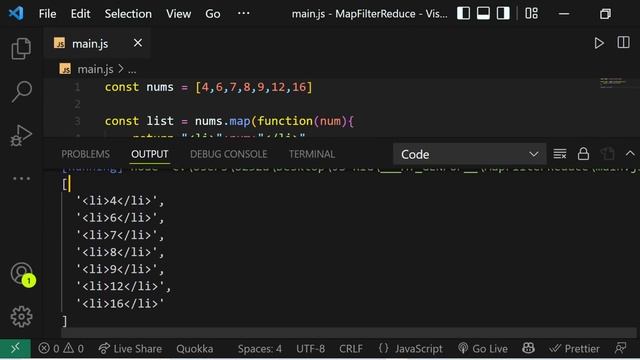Open the File menu
The image size is (640, 360).
click(47, 14)
